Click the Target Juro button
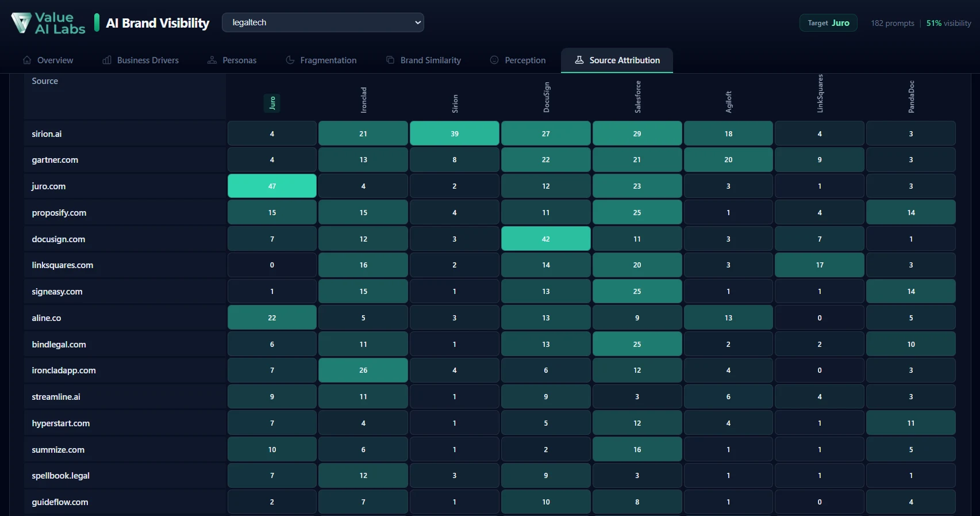Viewport: 980px width, 516px height. [x=828, y=23]
